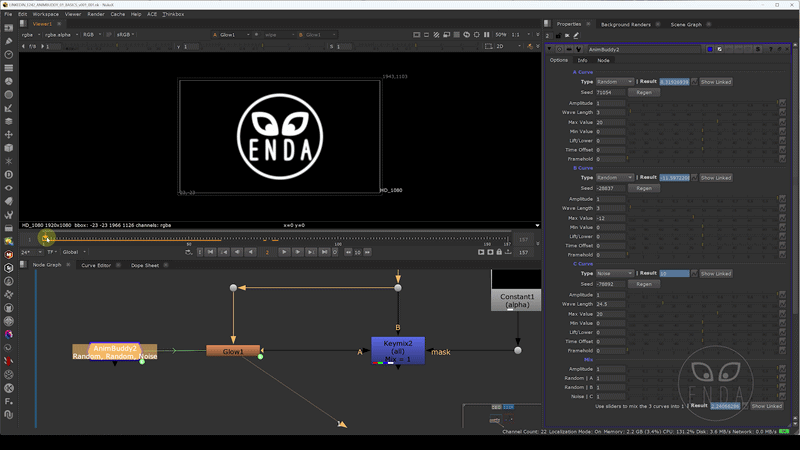Toggle the viewer pause updating button
Screen dimensions: 800x450
pos(486,35)
